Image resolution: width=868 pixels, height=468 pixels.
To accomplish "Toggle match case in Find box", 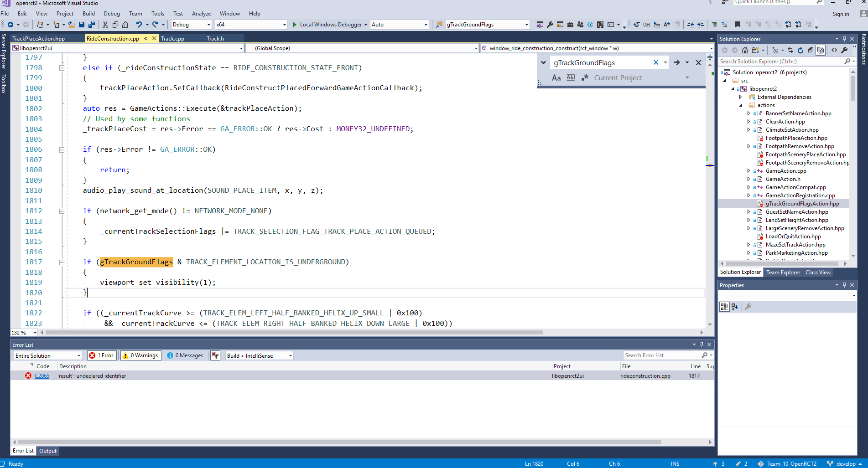I will pos(556,77).
